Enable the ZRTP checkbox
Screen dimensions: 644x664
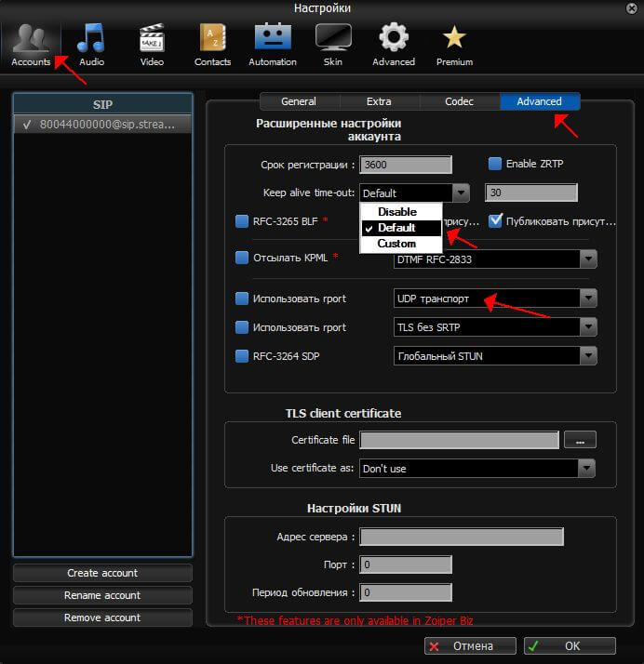point(495,165)
